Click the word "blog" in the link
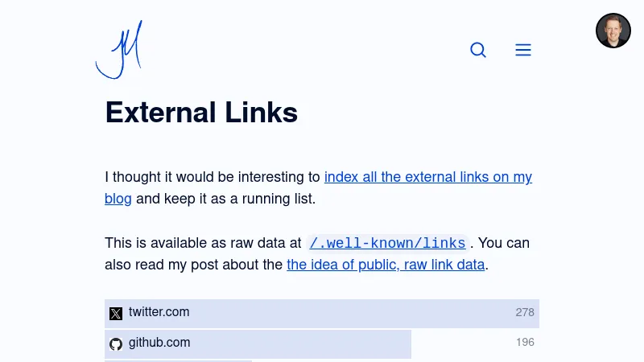This screenshot has width=644, height=362. (x=118, y=198)
